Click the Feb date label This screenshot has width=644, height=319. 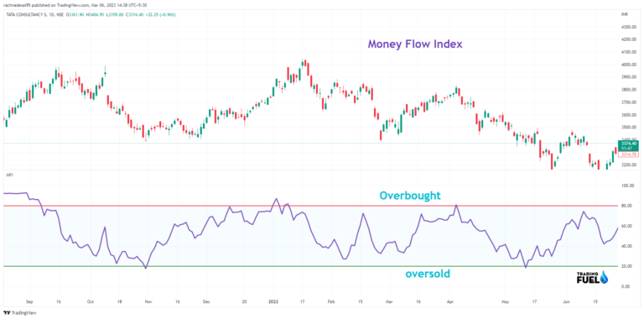[330, 301]
